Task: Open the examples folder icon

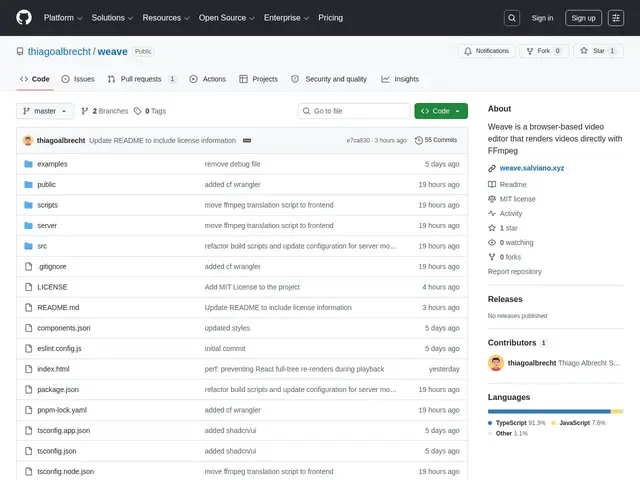Action: point(28,164)
